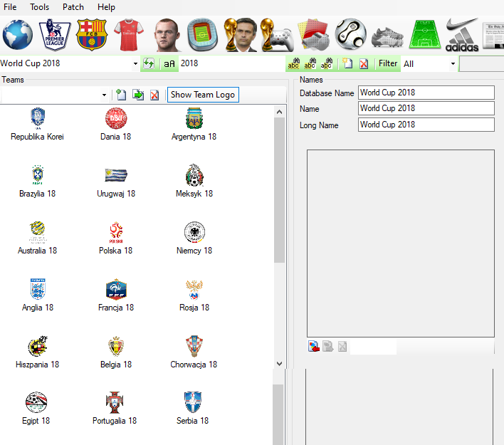Open the football boots icon
Screen dimensions: 504x445
[x=387, y=37]
